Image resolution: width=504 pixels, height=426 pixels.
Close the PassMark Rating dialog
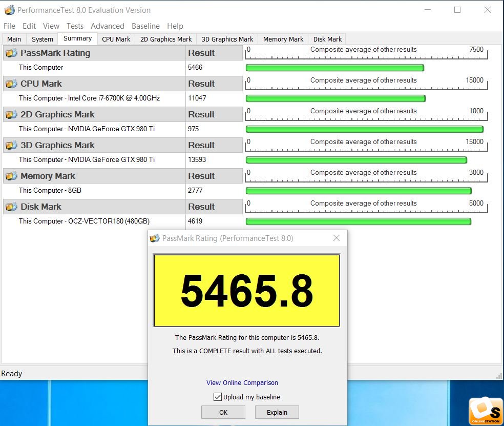pyautogui.click(x=337, y=238)
